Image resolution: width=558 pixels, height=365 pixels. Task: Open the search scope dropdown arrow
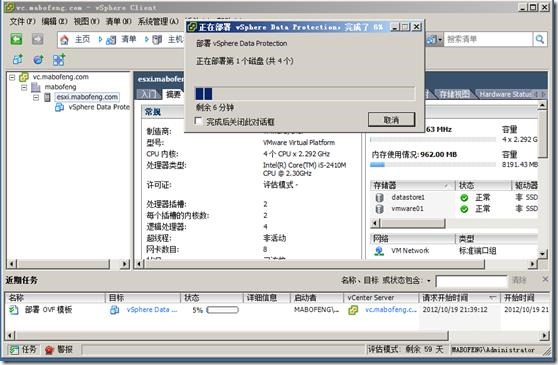[440, 39]
